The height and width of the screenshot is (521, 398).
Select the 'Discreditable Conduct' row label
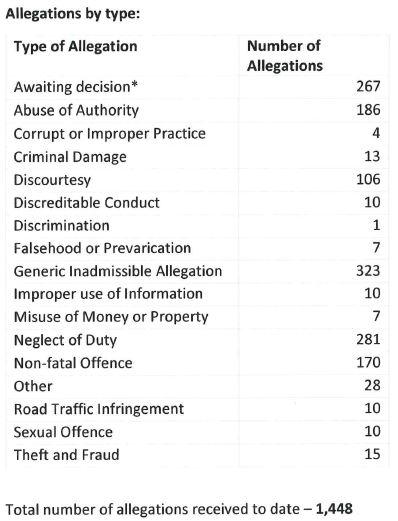(x=87, y=203)
